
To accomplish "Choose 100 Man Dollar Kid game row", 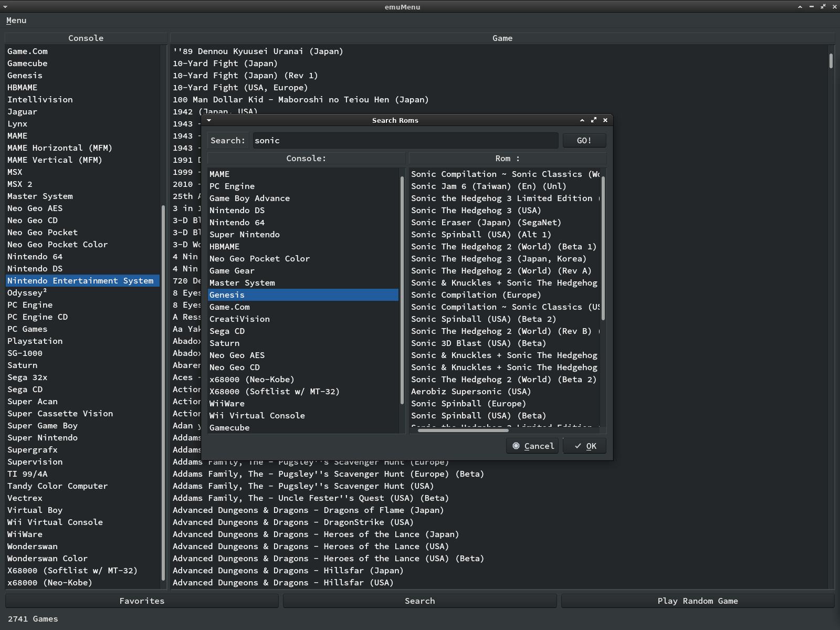I will click(x=499, y=100).
